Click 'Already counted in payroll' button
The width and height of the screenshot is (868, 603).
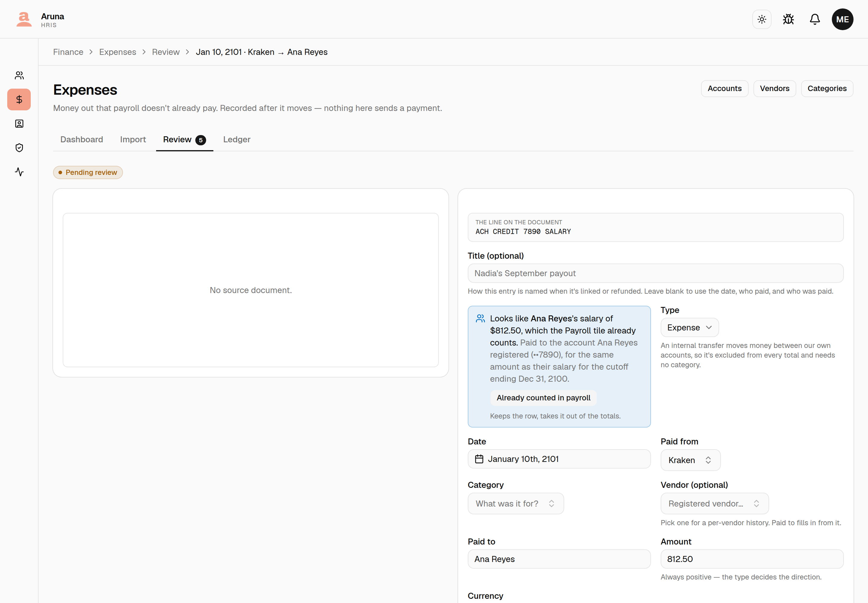tap(543, 398)
